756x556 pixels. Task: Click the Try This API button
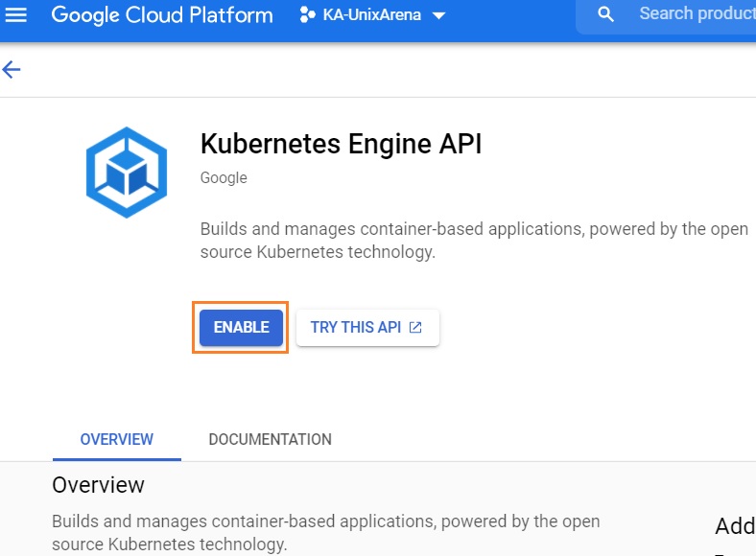[x=367, y=328]
